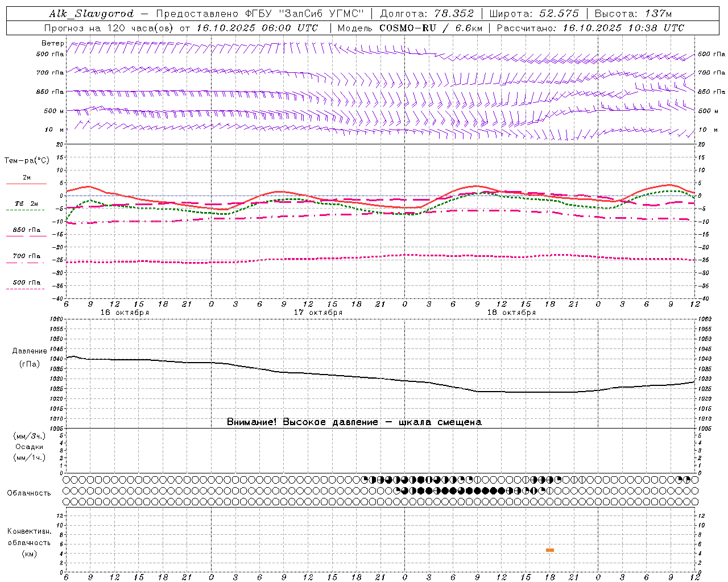728x582 pixels.
Task: Click the station name Alk_Slavgorod
Action: pyautogui.click(x=92, y=14)
